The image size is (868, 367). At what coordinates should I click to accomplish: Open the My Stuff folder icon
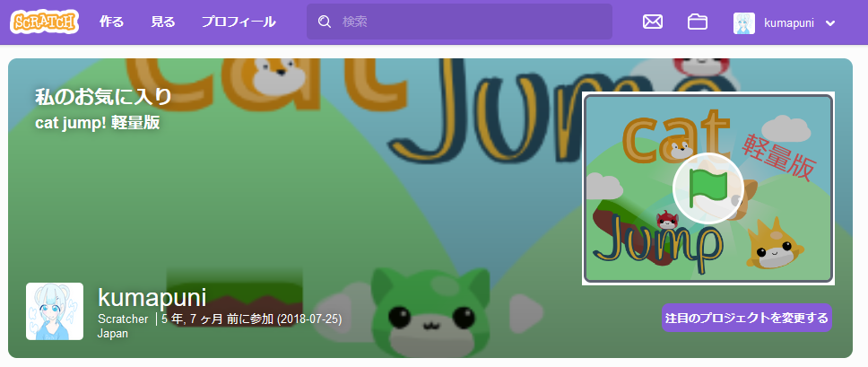[x=698, y=22]
